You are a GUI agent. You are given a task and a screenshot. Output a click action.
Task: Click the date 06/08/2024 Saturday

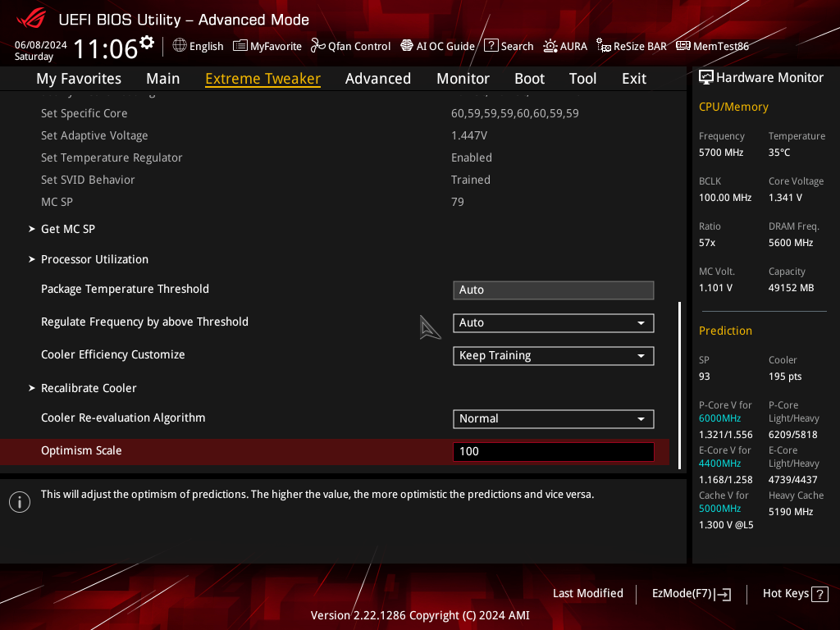(x=41, y=50)
